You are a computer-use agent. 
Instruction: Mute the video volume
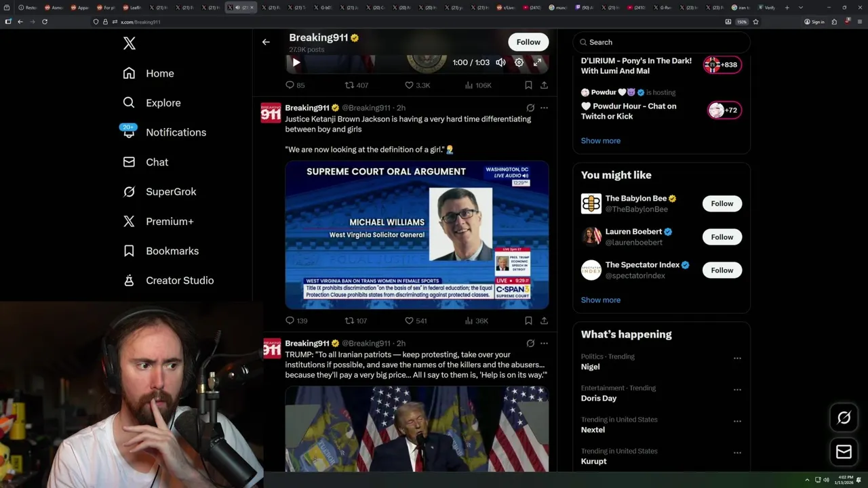[500, 62]
